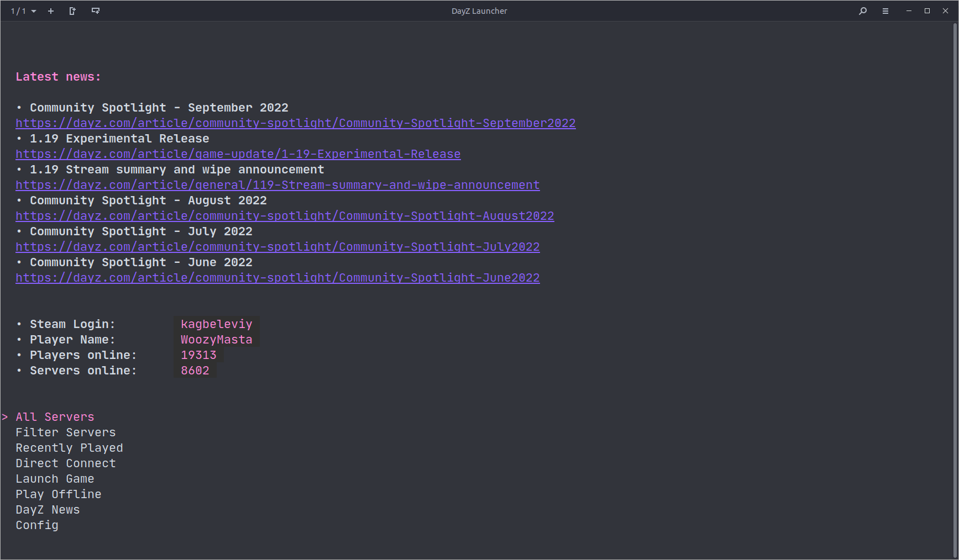959x560 pixels.
Task: Click the new window icon
Action: (x=72, y=11)
